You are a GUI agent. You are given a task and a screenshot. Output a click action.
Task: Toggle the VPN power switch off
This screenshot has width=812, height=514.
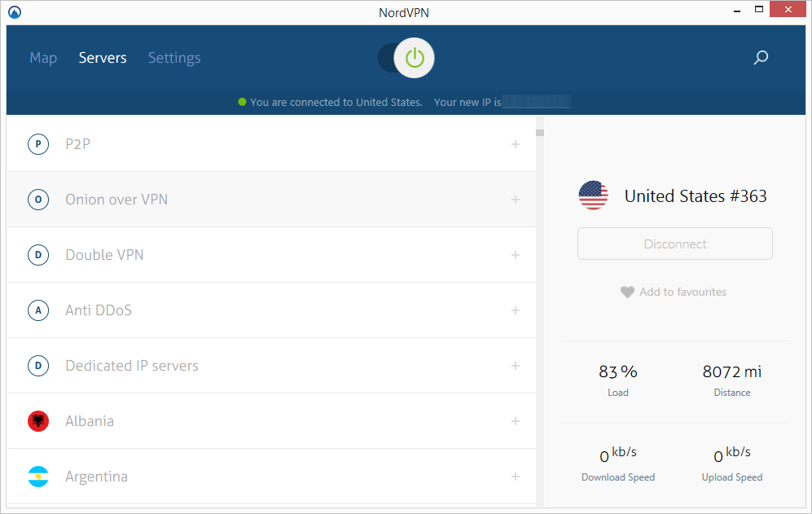407,58
